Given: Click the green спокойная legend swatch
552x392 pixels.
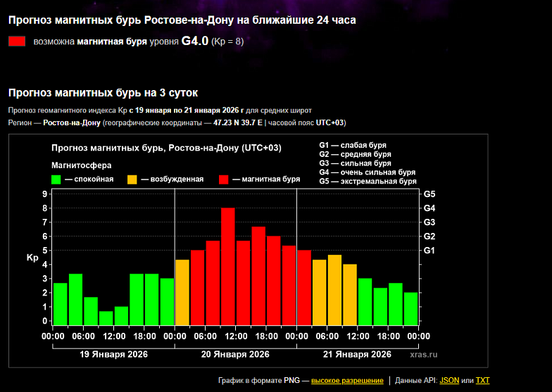Looking at the screenshot, I should pyautogui.click(x=56, y=179).
